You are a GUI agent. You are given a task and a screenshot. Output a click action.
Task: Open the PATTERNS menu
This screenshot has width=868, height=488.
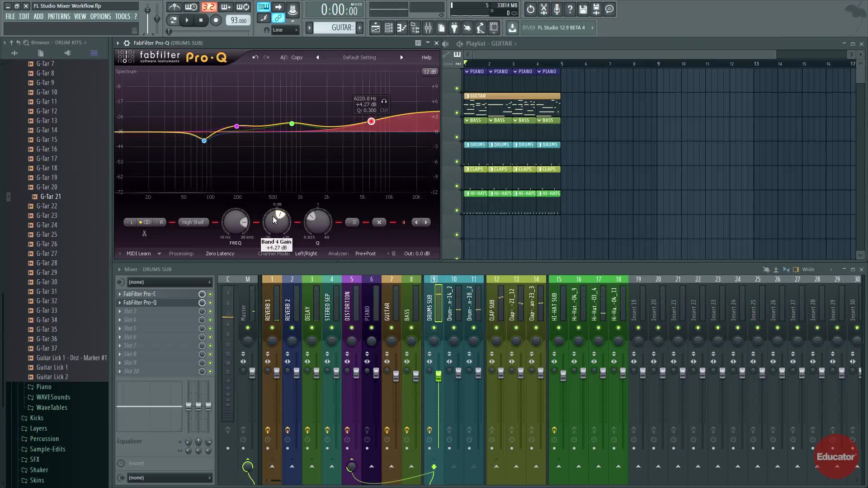[x=59, y=16]
